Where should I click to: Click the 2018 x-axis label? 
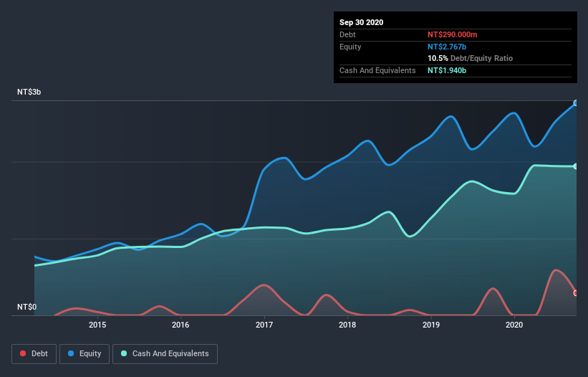(347, 325)
